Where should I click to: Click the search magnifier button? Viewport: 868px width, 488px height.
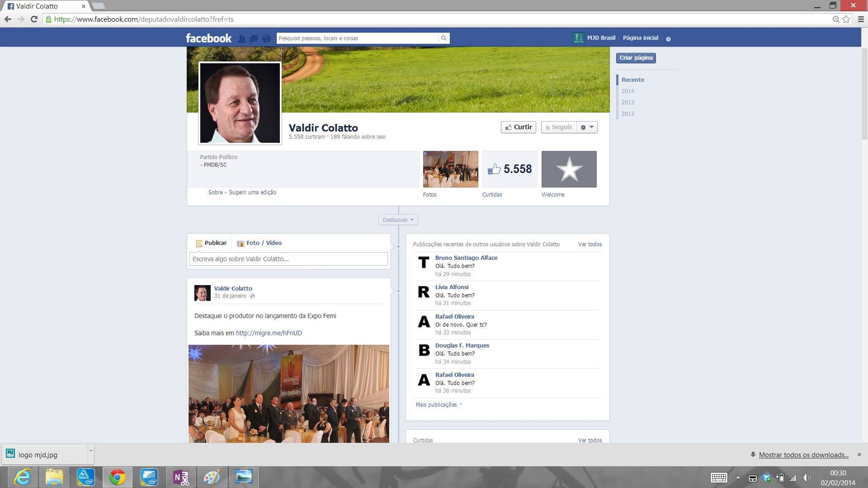click(443, 38)
